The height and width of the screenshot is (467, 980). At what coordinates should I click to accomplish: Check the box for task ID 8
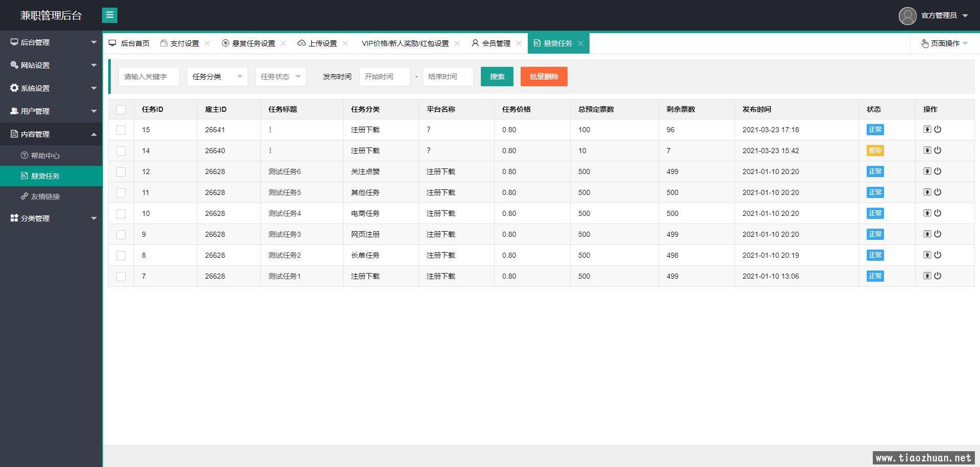click(121, 256)
